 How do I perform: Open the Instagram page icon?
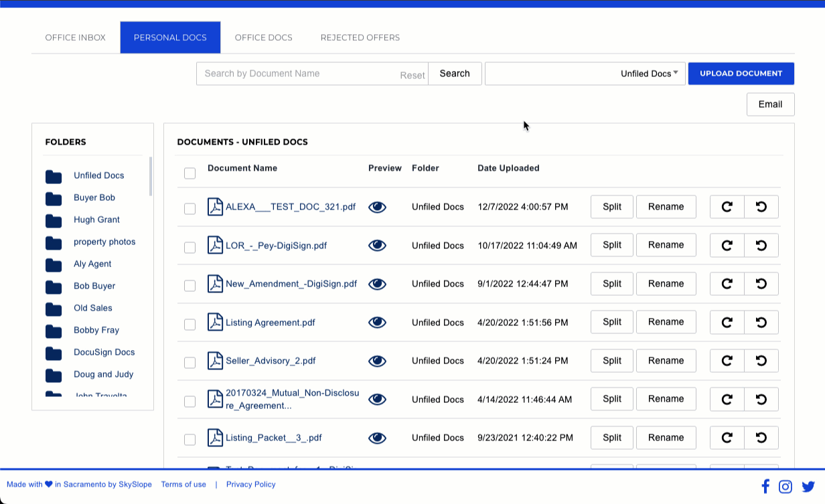coord(785,487)
